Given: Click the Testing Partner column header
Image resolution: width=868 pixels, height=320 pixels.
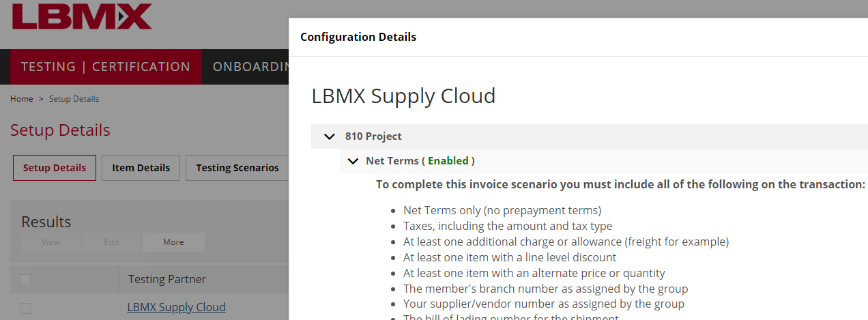Looking at the screenshot, I should (167, 279).
